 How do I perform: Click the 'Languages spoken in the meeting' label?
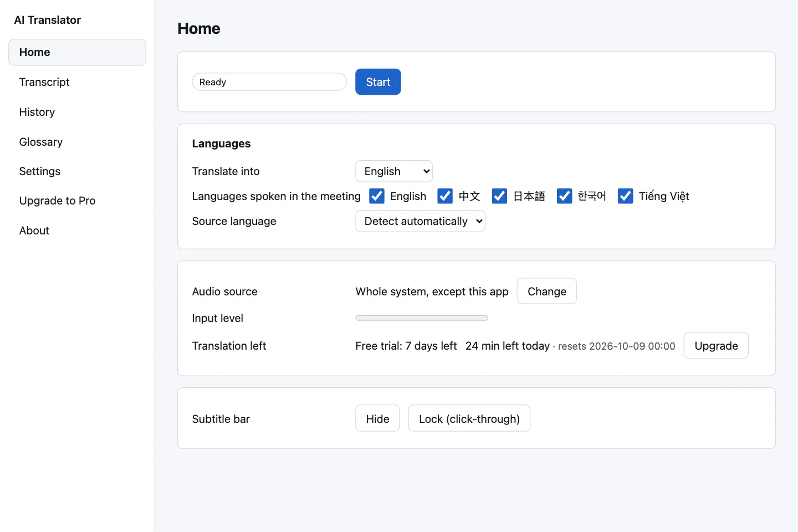click(276, 196)
